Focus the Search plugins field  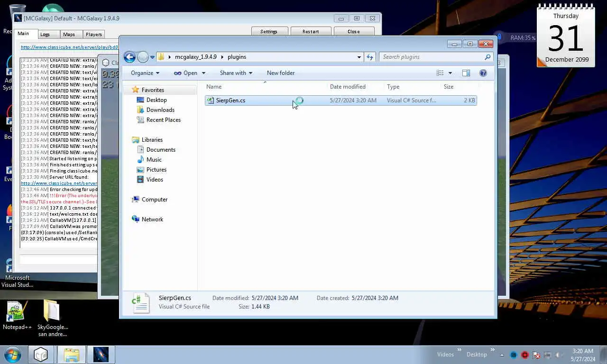pos(432,57)
